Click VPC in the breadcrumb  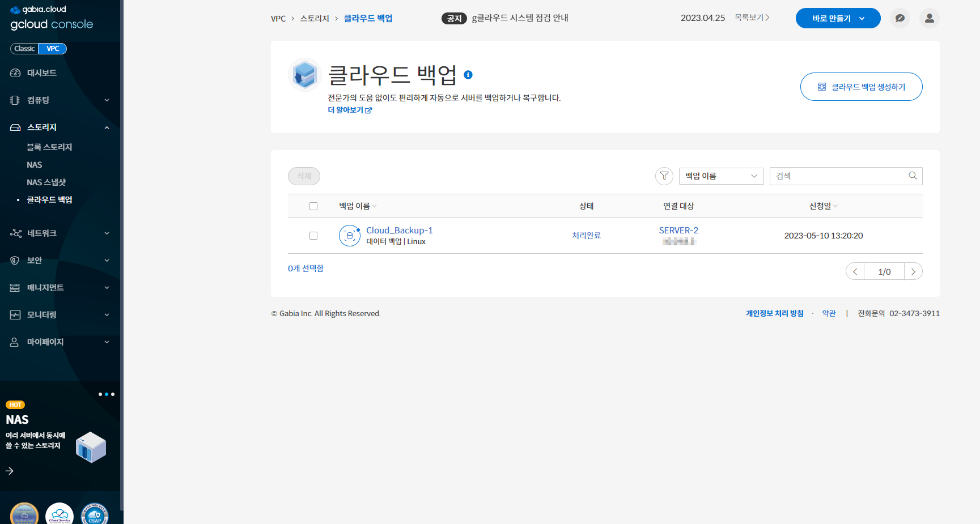coord(278,19)
